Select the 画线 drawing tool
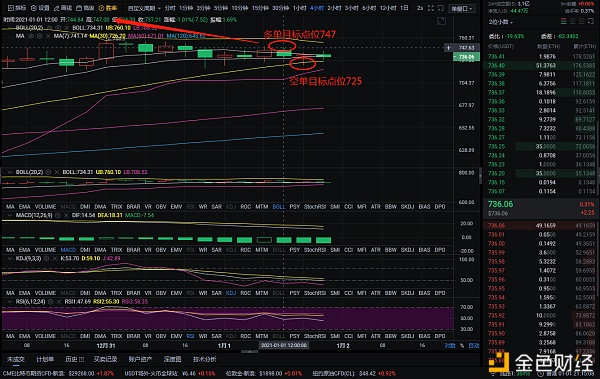Screen dimensions: 600x379 click(63, 8)
